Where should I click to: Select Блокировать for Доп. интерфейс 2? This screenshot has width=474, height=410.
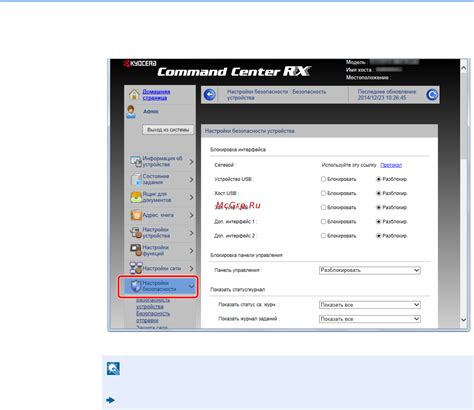[x=323, y=236]
